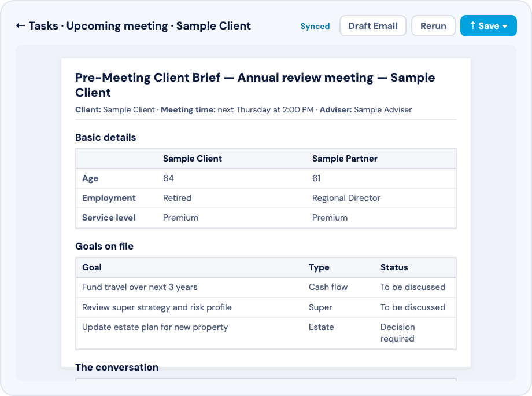Click 'To be discussed' status for super goal
This screenshot has height=396, width=532.
click(x=413, y=307)
